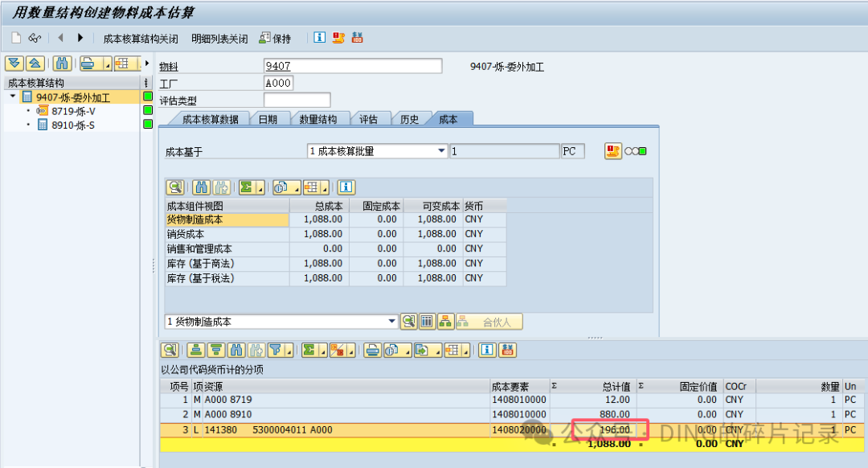
Task: Collapse the 9407-烁-委外加工 tree node
Action: 13,96
